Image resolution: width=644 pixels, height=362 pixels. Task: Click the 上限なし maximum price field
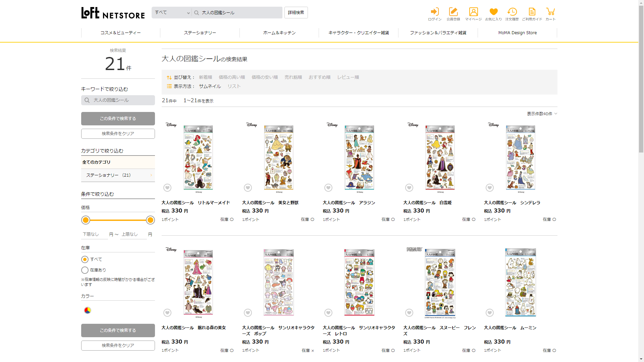point(133,234)
